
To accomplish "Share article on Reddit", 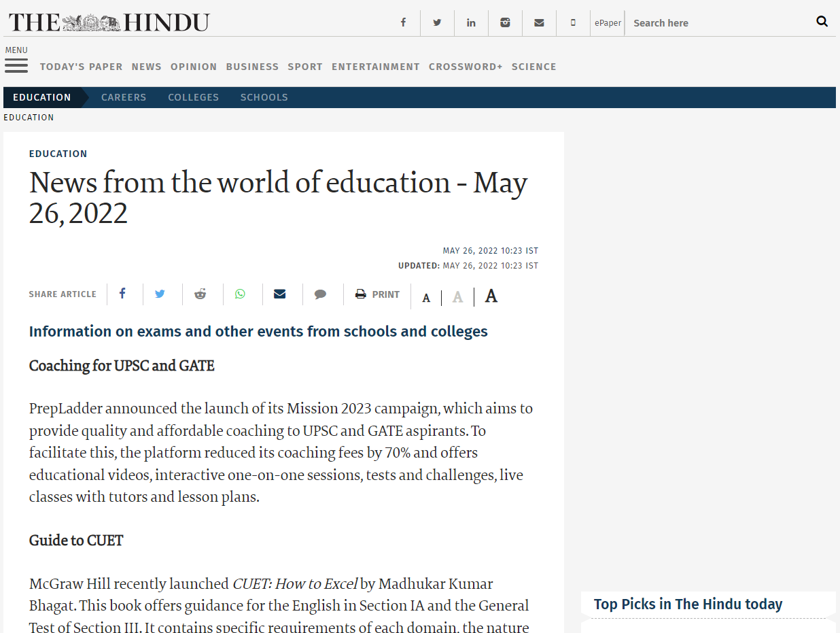I will 200,294.
